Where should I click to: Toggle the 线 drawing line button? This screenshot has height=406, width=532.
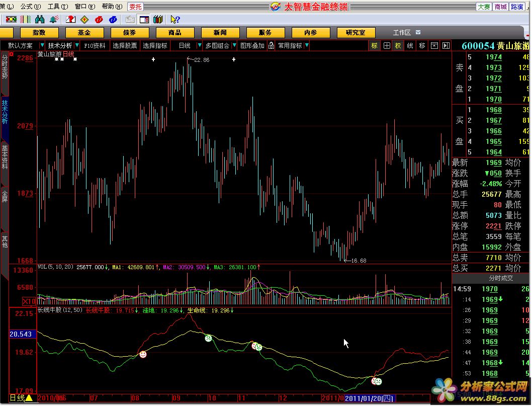(x=410, y=45)
